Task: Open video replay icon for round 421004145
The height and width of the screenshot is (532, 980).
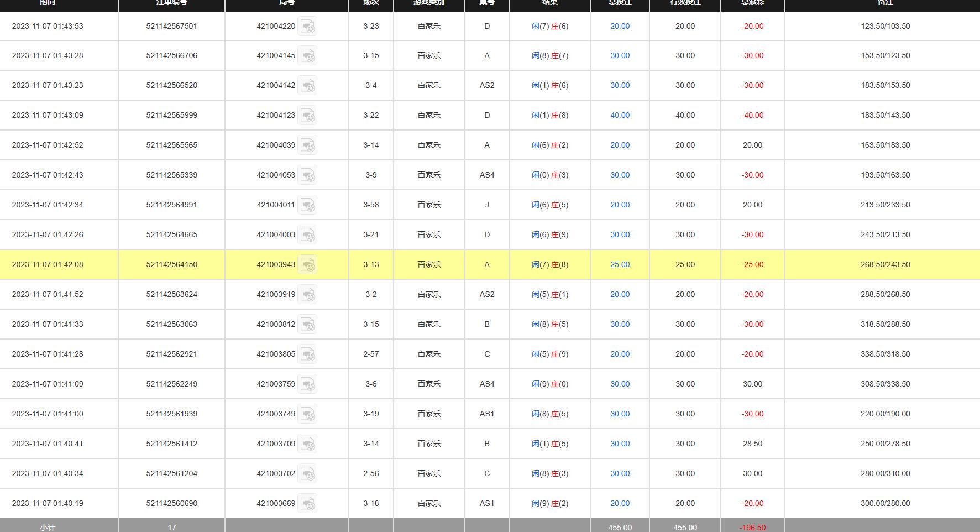Action: pyautogui.click(x=307, y=56)
